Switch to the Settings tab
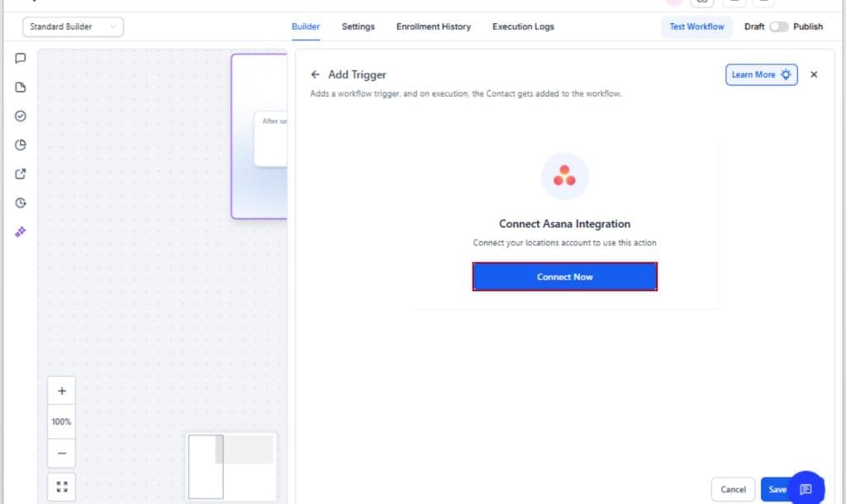846x504 pixels. click(x=358, y=26)
